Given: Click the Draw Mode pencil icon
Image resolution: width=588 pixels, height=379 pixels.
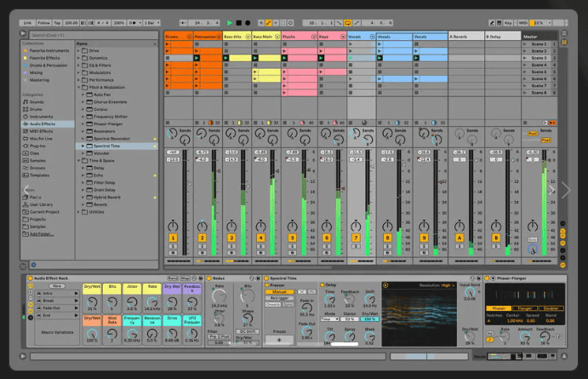Looking at the screenshot, I should (492, 23).
